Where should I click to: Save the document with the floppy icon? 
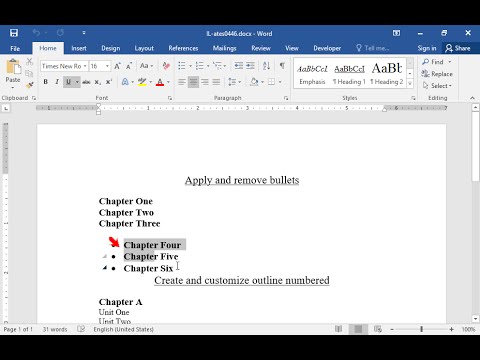click(14, 33)
